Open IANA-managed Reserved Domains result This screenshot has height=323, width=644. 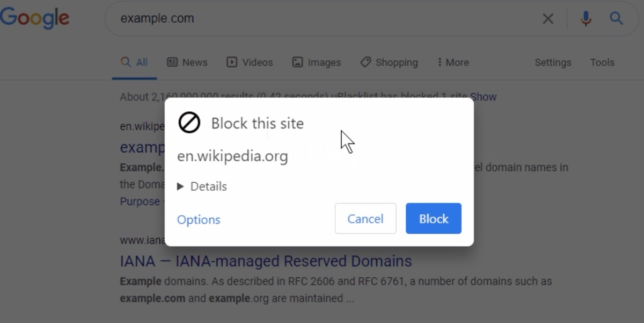[x=266, y=261]
